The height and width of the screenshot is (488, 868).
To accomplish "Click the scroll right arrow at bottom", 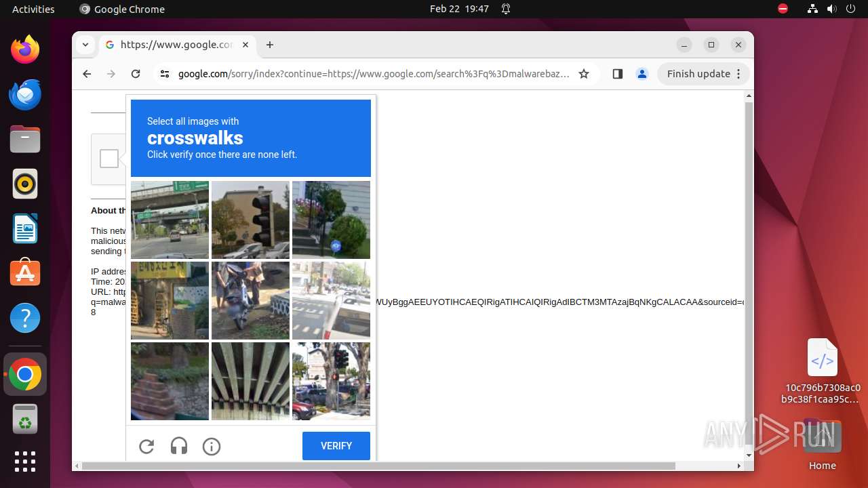I will (739, 466).
